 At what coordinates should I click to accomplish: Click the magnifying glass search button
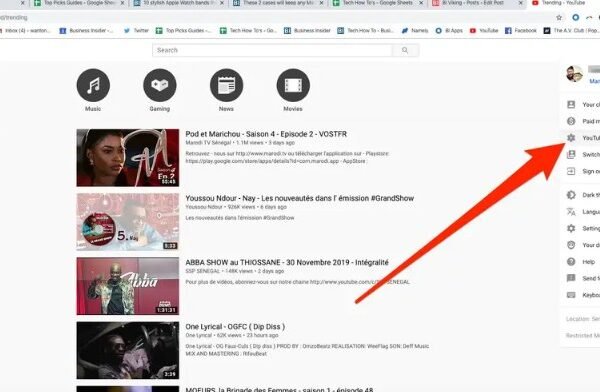[405, 50]
